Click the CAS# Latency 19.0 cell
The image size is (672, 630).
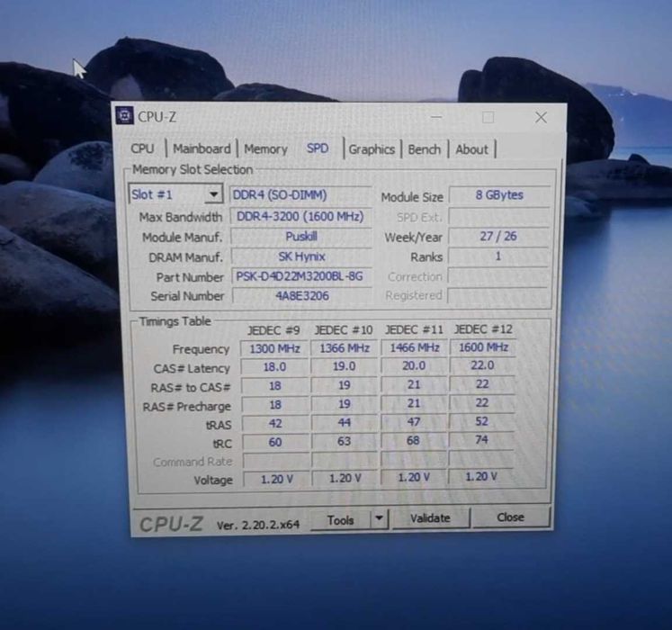345,366
